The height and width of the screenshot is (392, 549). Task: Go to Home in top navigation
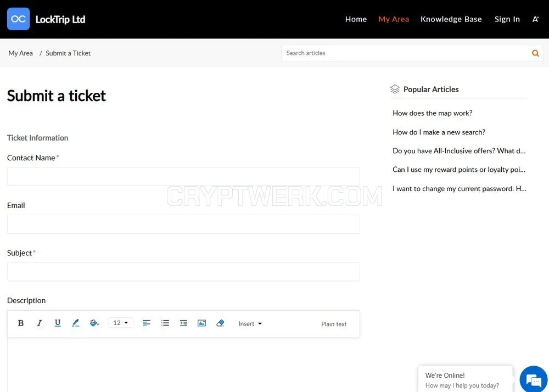point(356,19)
